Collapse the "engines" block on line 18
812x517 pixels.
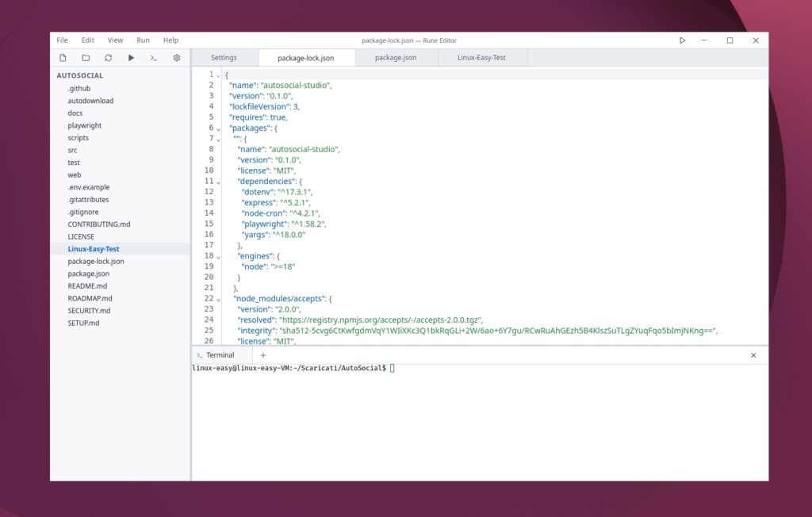coord(218,257)
